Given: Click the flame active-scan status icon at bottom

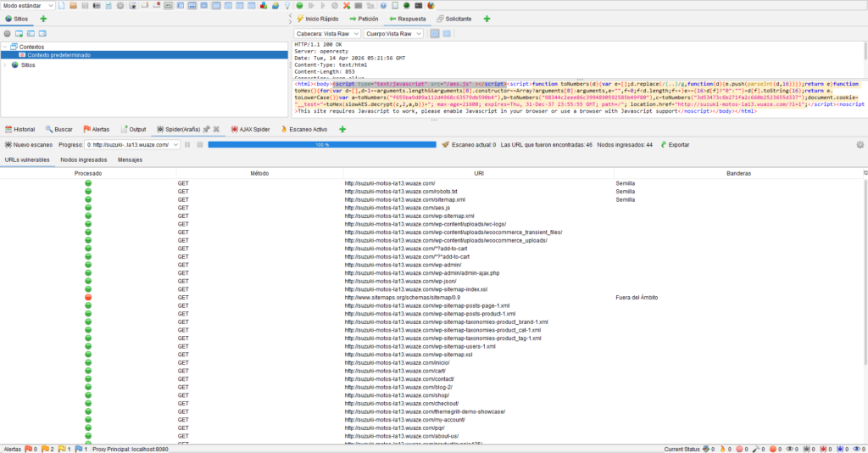Looking at the screenshot, I should 722,449.
